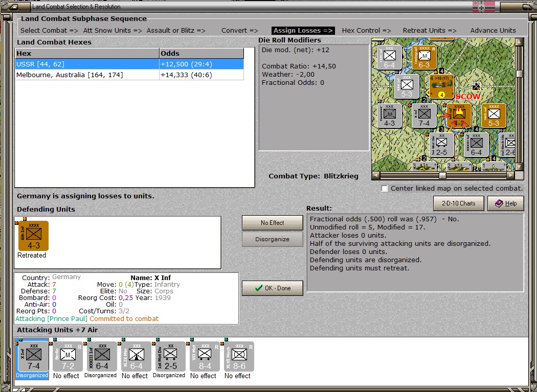Click the 2-6 mech division at map edge

[x=508, y=145]
